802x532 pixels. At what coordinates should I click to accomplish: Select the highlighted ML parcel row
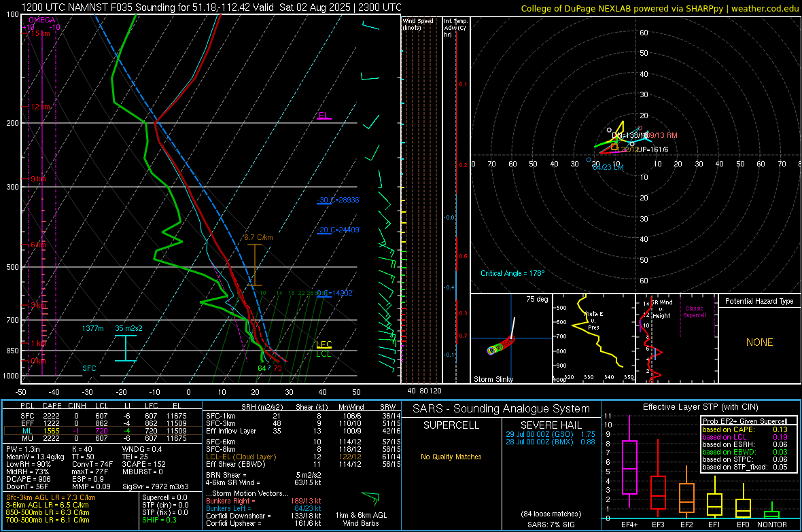[x=103, y=431]
